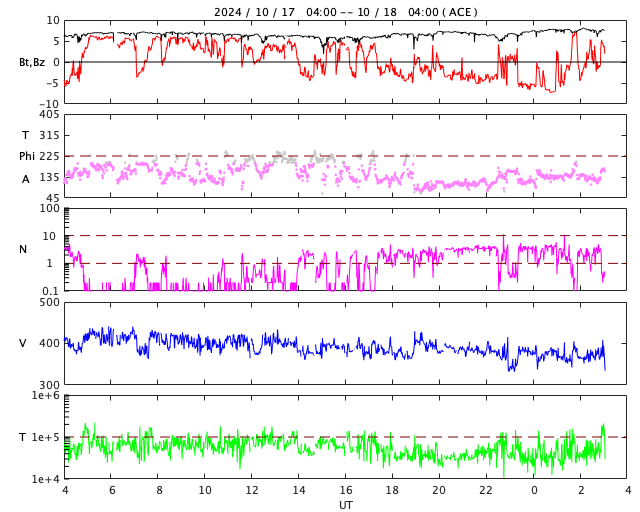The image size is (640, 512).
Task: Click the "16" hour tick on UT axis
Action: pos(346,490)
